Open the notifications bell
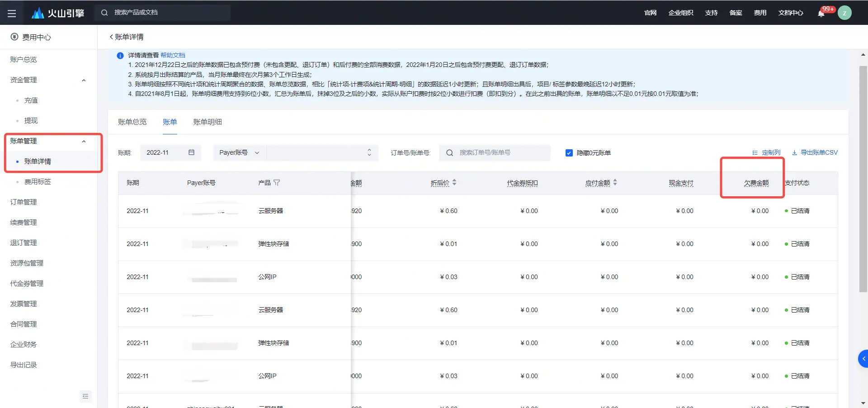868x408 pixels. [x=821, y=14]
